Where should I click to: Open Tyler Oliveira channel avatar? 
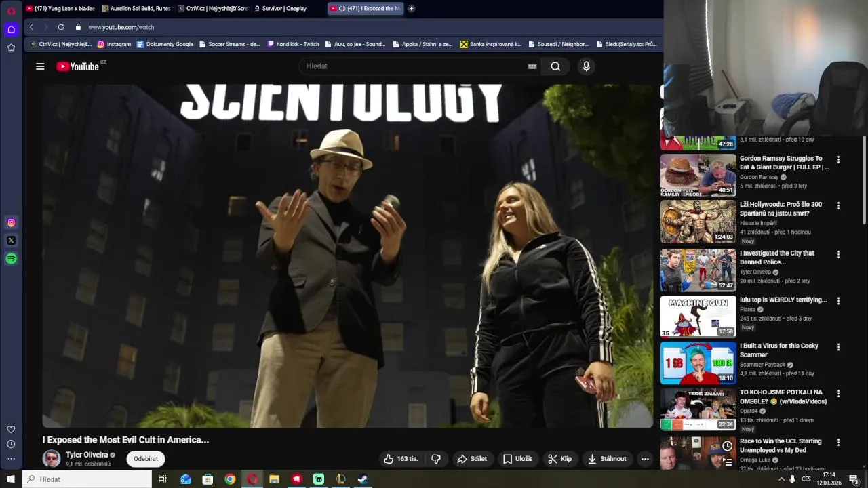click(52, 459)
